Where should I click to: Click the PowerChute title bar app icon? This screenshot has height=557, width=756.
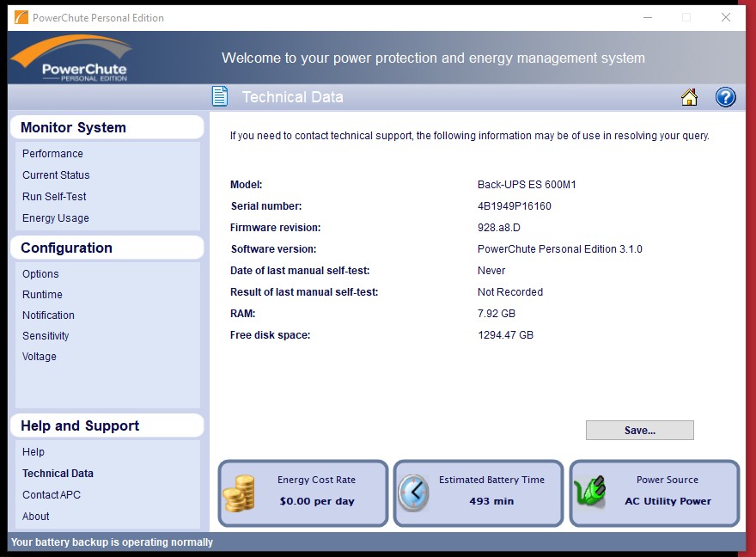point(21,17)
